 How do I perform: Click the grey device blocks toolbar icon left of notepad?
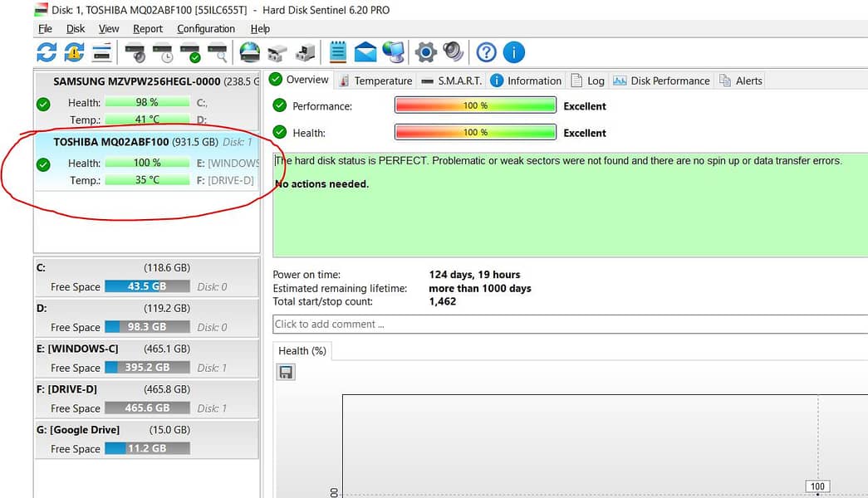(305, 52)
